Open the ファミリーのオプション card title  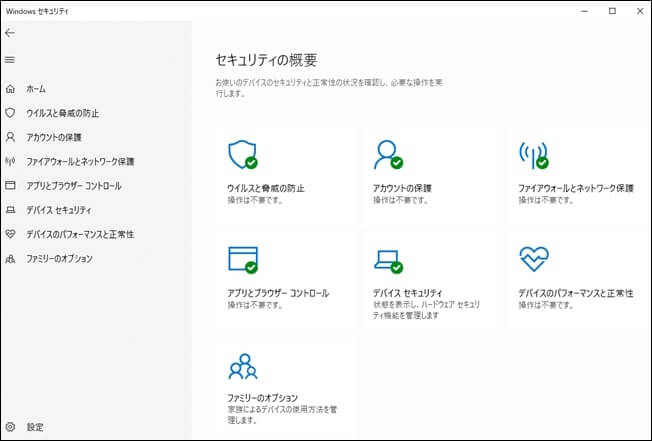[262, 397]
